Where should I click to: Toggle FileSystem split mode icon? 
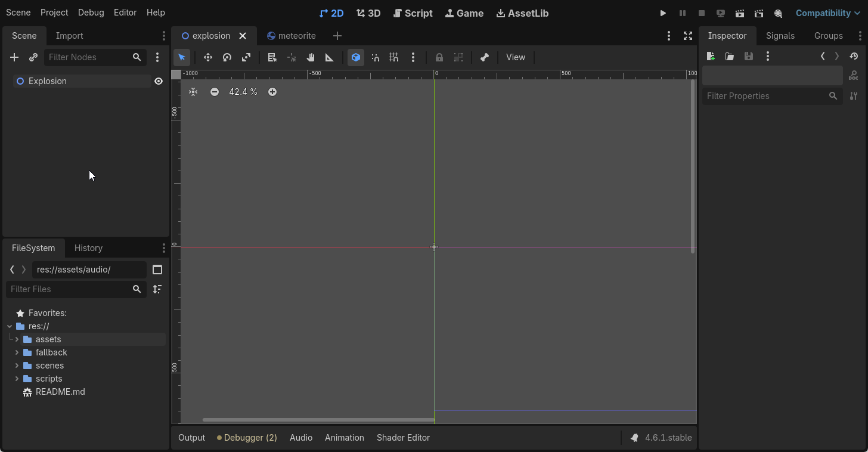[x=157, y=270]
